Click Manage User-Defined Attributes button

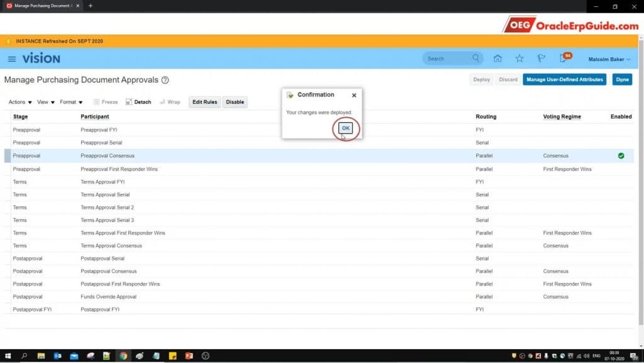[x=564, y=80]
